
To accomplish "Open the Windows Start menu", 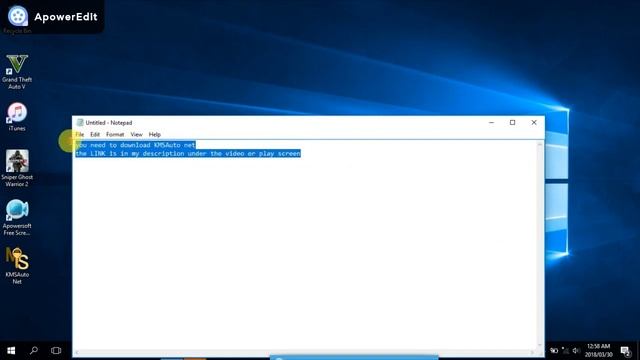I will pos(11,351).
